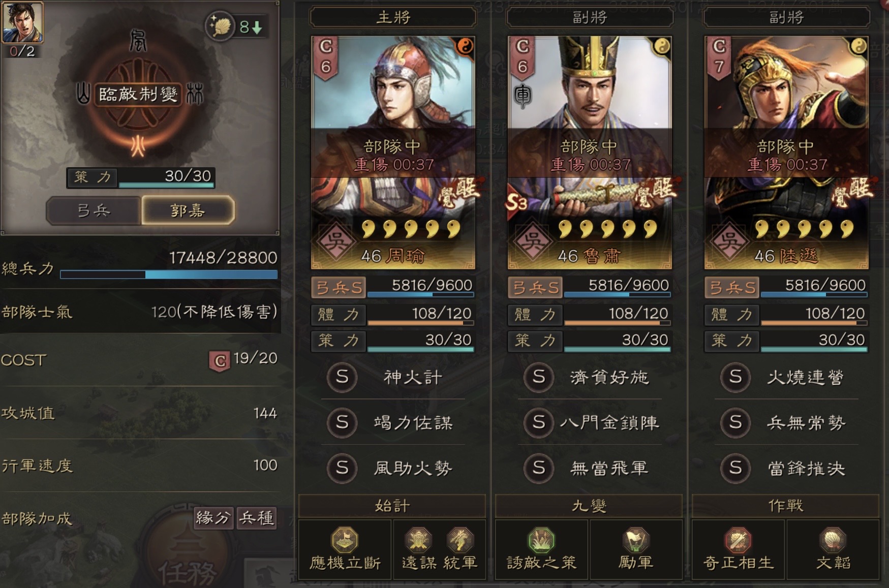Open the 誘敵之策 tactic icon
The width and height of the screenshot is (889, 588).
click(541, 540)
